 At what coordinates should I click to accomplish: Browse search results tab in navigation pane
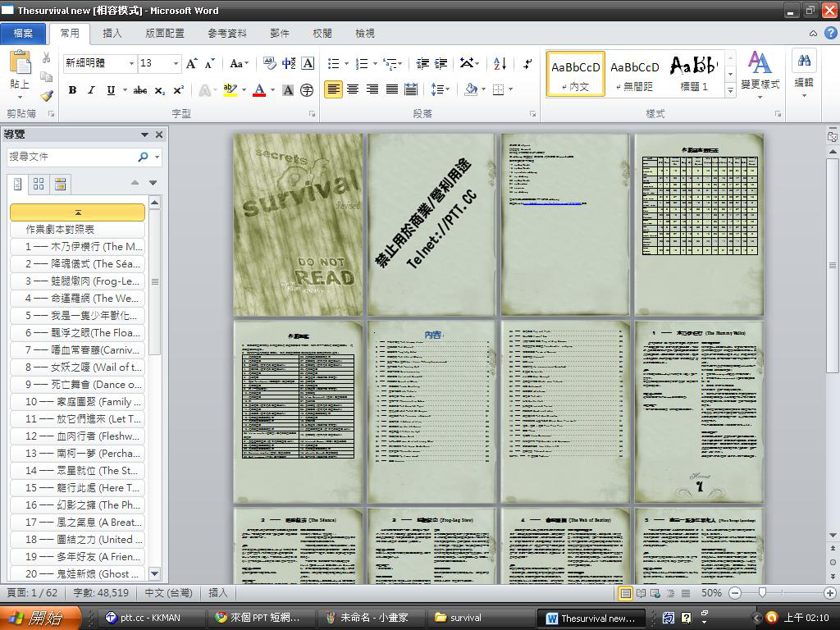(60, 185)
